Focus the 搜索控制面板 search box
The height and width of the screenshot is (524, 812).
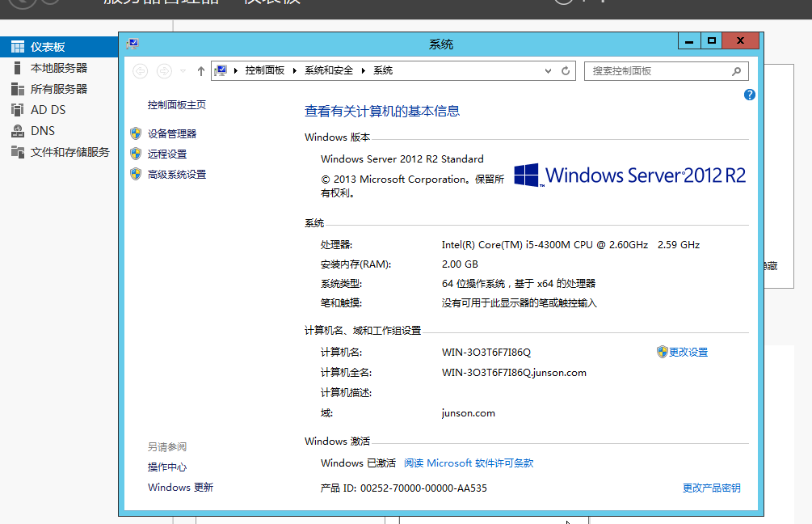[666, 71]
